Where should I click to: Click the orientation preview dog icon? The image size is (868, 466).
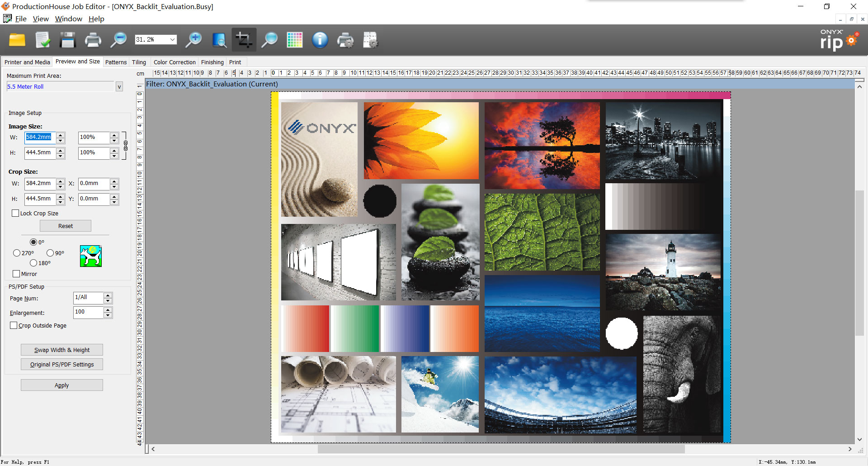coord(91,256)
